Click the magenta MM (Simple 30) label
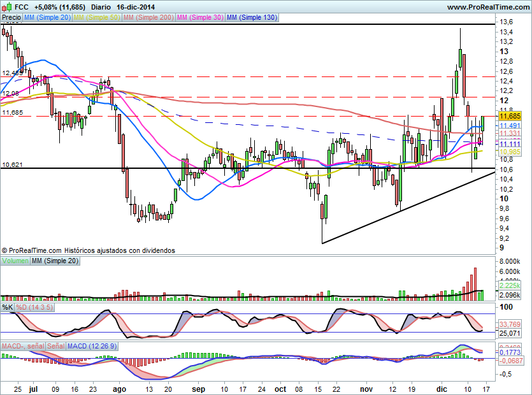Image resolution: width=532 pixels, height=395 pixels. coord(199,18)
